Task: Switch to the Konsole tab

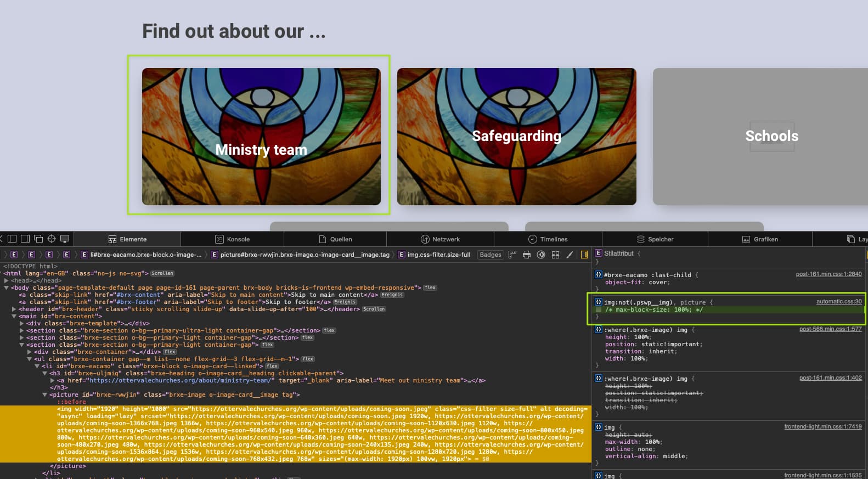Action: click(232, 239)
